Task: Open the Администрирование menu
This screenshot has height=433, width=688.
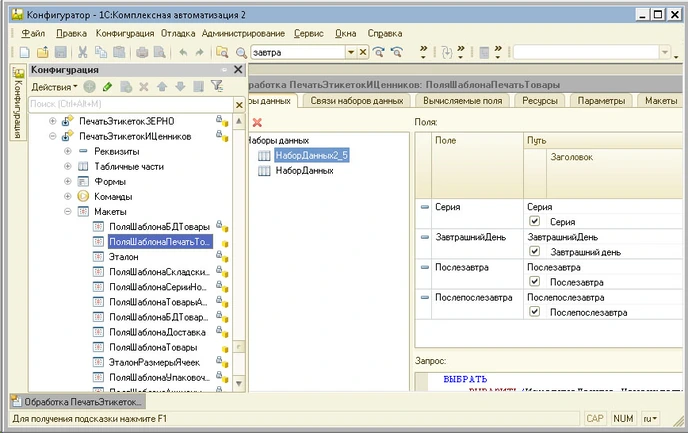Action: click(243, 33)
